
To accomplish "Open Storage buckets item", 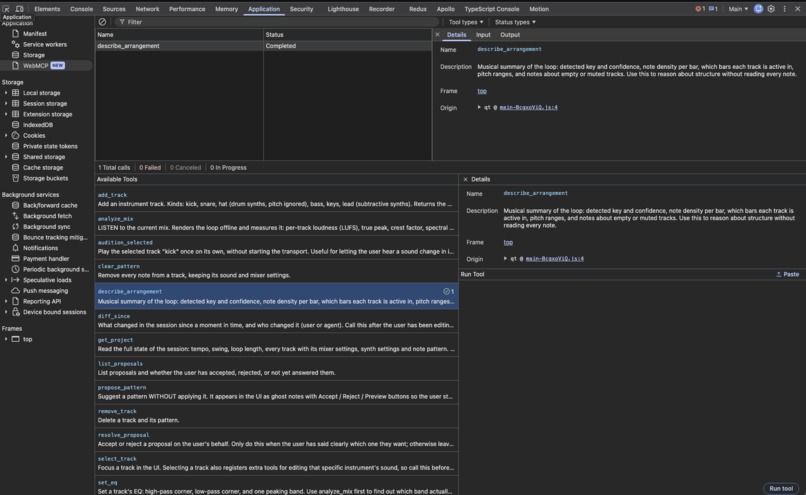I will (45, 178).
